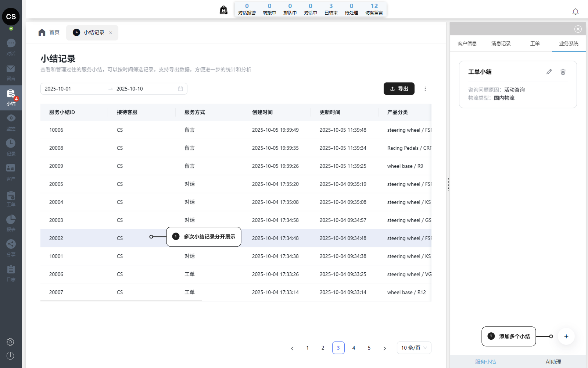The width and height of the screenshot is (588, 368).
Task: Open settings gear in sidebar
Action: click(x=10, y=342)
